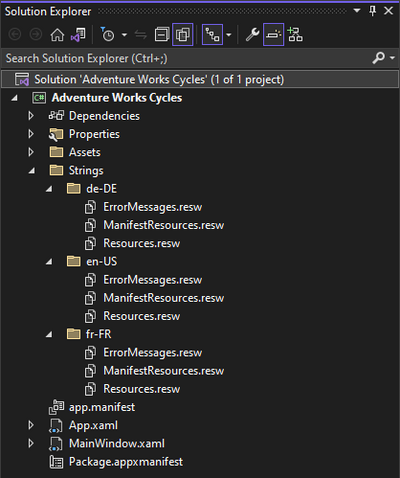
Task: Expand the Properties folder
Action: tap(31, 134)
